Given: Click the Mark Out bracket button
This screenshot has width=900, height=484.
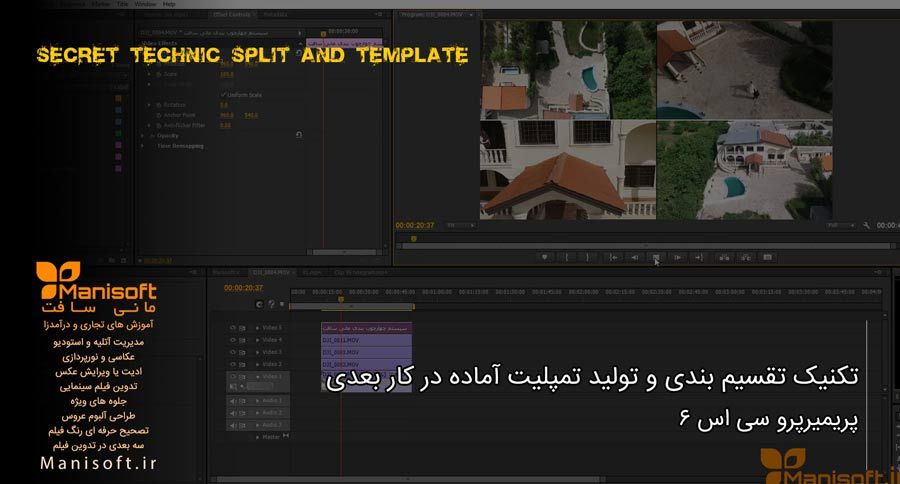Looking at the screenshot, I should coord(587,257).
